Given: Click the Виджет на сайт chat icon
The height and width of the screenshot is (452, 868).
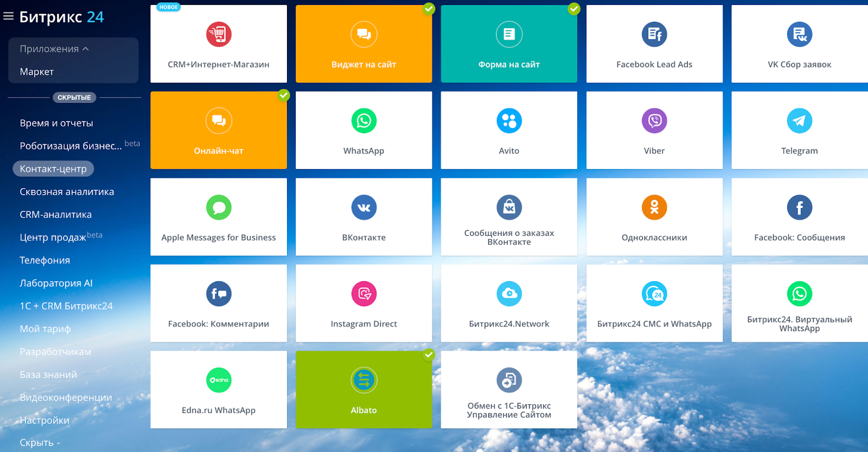Looking at the screenshot, I should click(x=364, y=34).
